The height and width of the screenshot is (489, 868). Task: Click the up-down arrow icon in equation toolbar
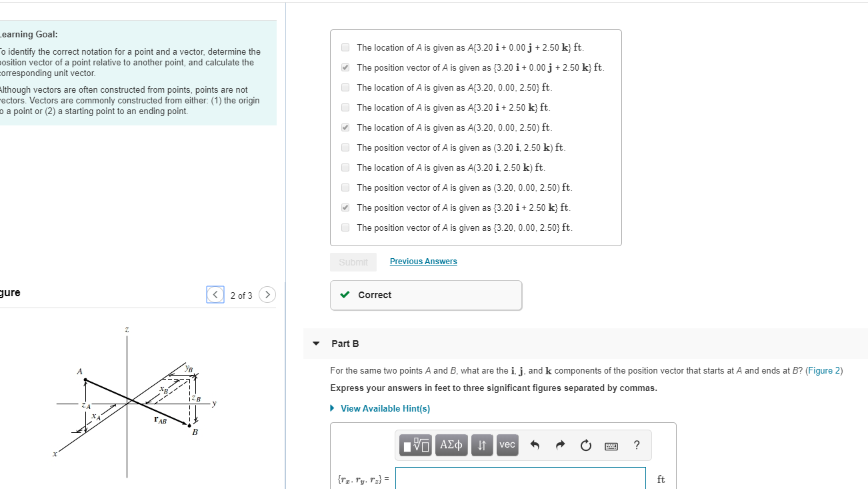tap(481, 445)
